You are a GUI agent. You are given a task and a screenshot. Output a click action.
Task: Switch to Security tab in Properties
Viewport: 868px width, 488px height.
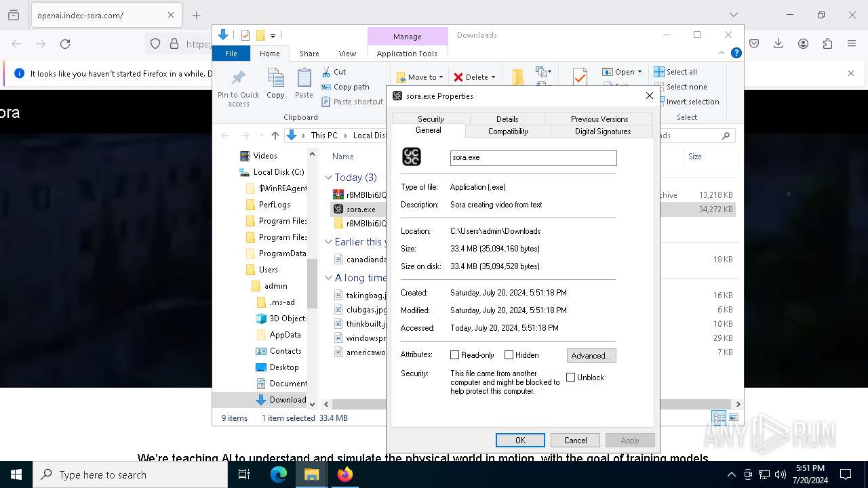[431, 119]
